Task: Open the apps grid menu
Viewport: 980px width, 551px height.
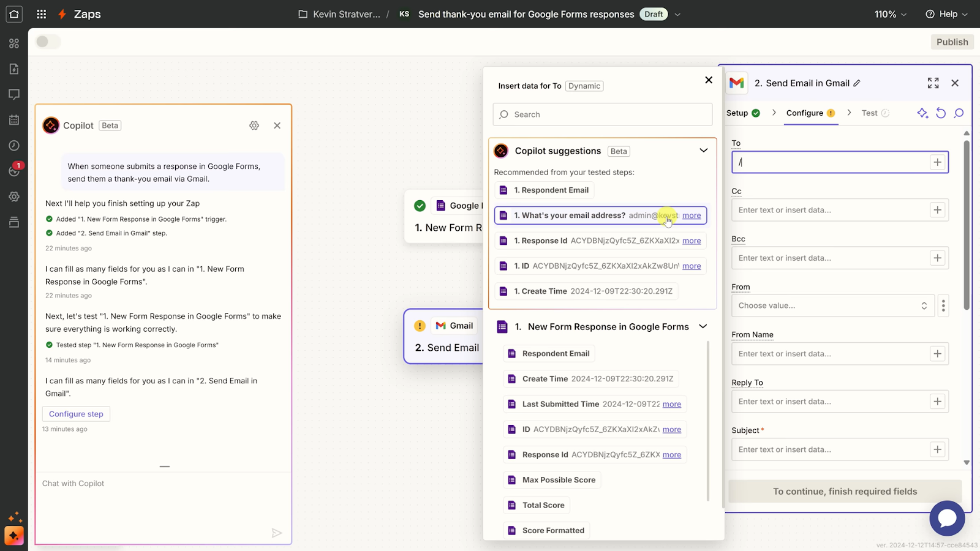Action: coord(42,13)
